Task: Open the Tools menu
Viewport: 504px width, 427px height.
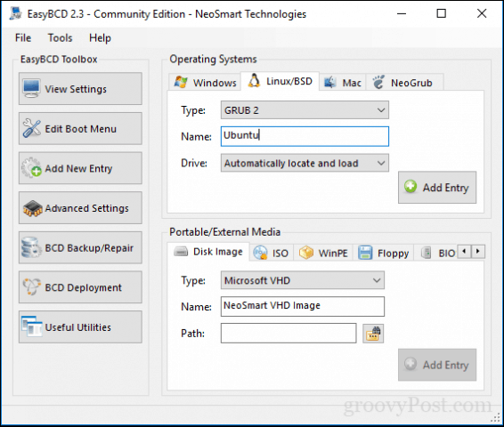Action: 61,38
